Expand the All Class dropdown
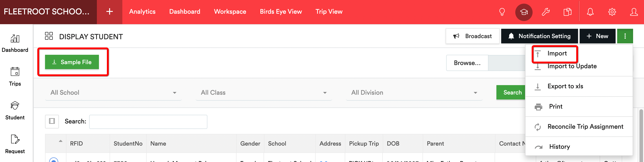This screenshot has width=644, height=162. pos(264,93)
